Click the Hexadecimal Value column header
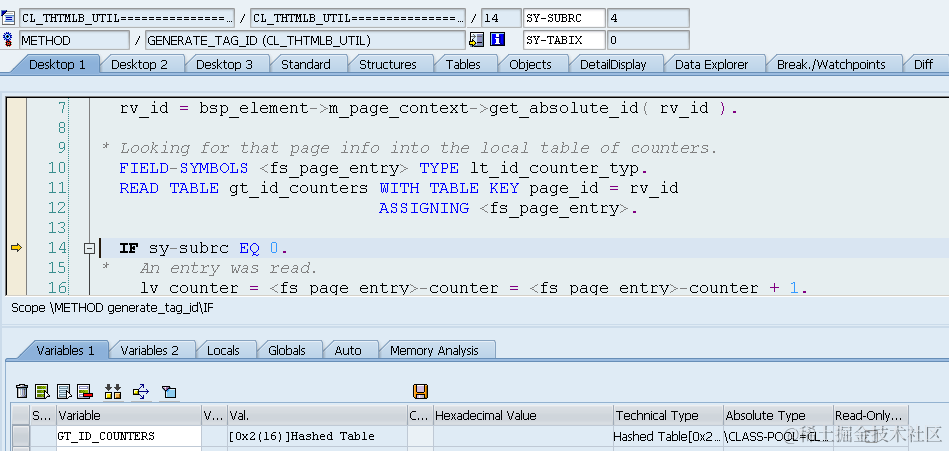 pyautogui.click(x=523, y=415)
